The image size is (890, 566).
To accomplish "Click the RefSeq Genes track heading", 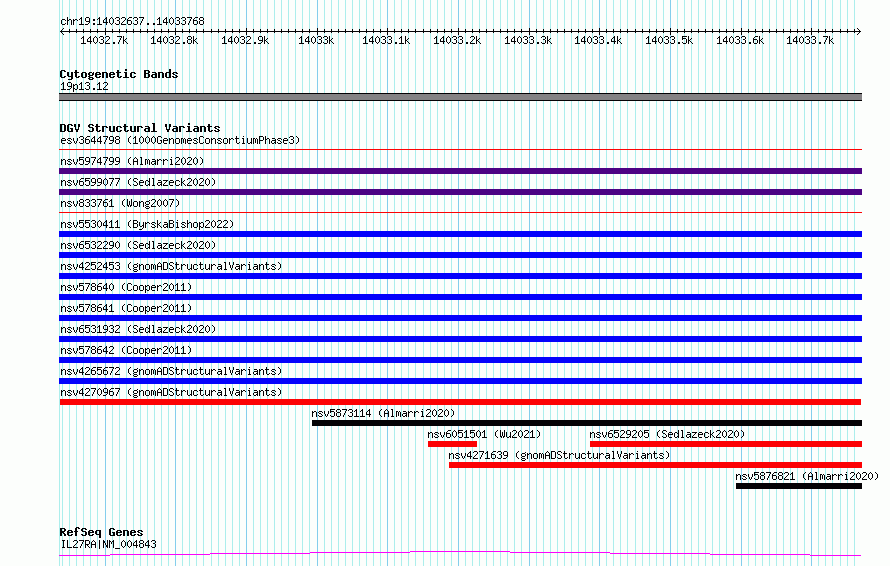I will pyautogui.click(x=101, y=533).
